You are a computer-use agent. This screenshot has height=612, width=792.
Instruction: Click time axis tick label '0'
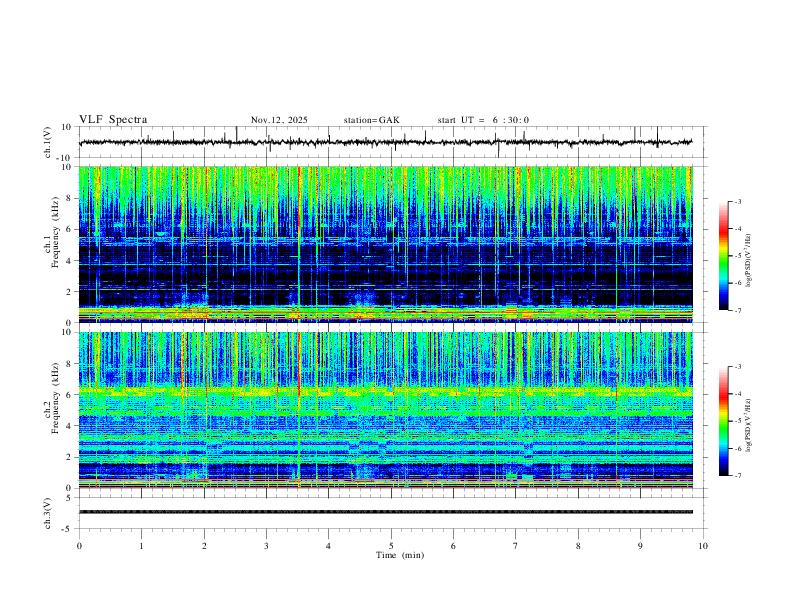[79, 546]
